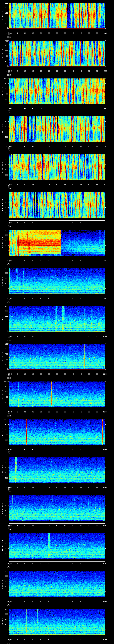Click the 23:03:00 time axis label
114x644 pixels.
coord(9,109)
